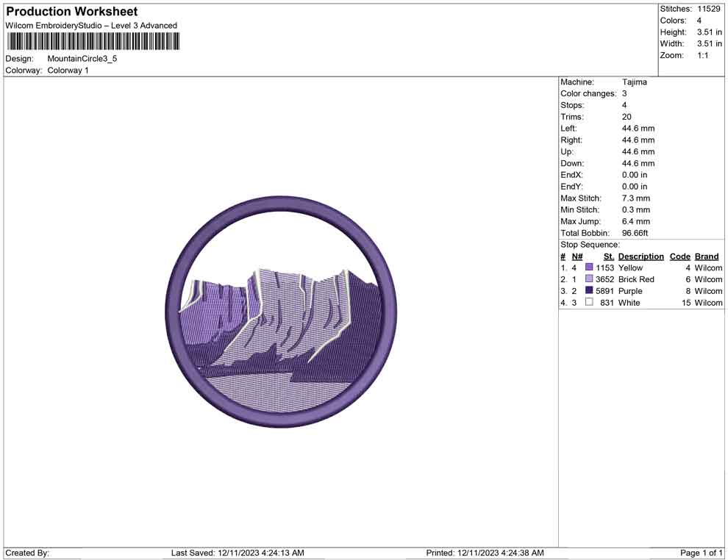Click the Brand column header
728x560 pixels.
point(707,256)
